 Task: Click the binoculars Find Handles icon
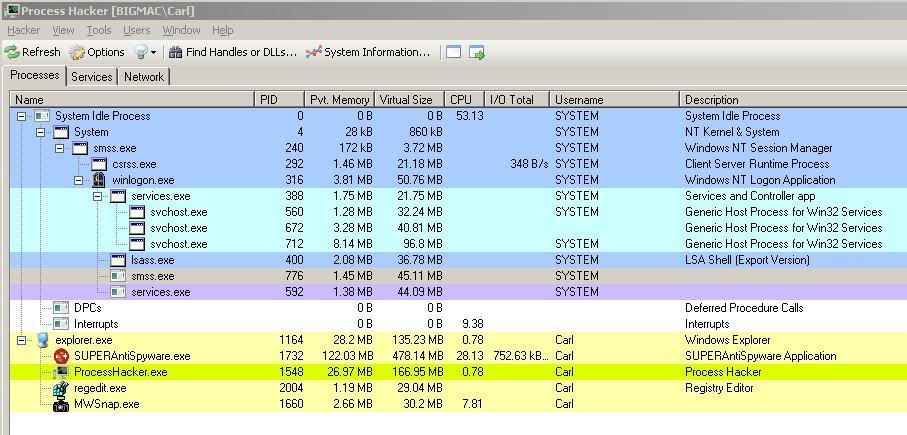pos(176,53)
